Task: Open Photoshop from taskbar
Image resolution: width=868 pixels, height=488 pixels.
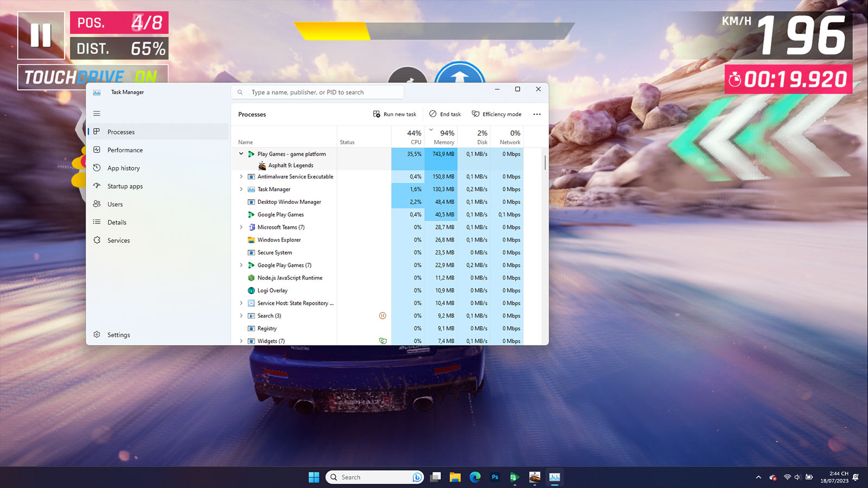Action: point(495,477)
